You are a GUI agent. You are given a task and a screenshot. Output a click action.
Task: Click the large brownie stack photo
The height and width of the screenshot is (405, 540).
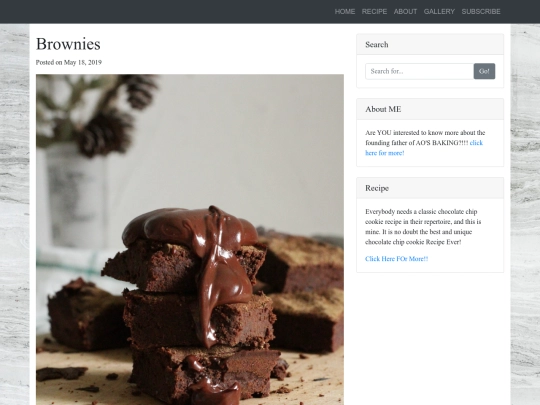point(190,240)
